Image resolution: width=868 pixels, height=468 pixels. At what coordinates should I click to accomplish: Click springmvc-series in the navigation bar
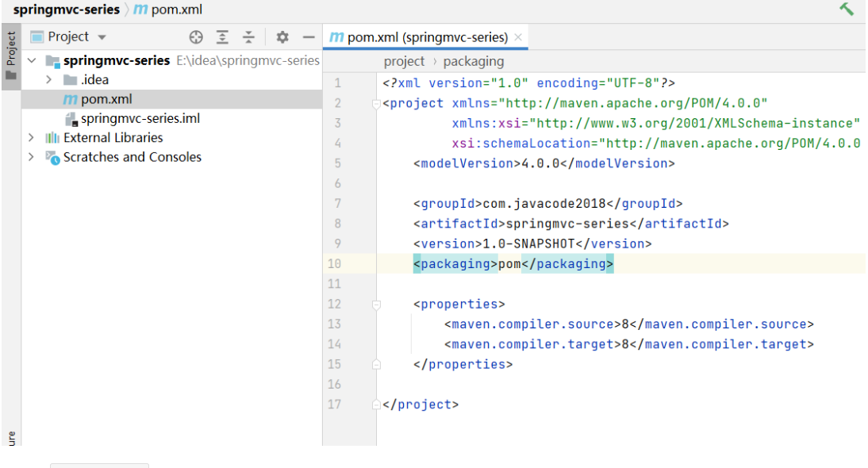click(66, 10)
